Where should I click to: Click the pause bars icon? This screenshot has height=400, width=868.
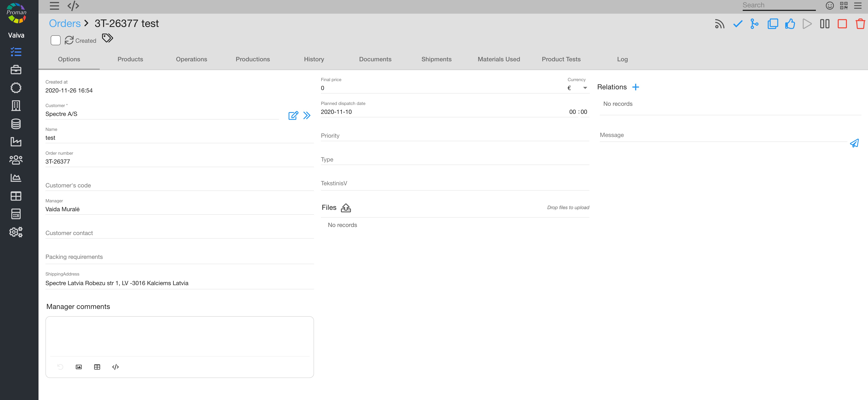(x=825, y=24)
